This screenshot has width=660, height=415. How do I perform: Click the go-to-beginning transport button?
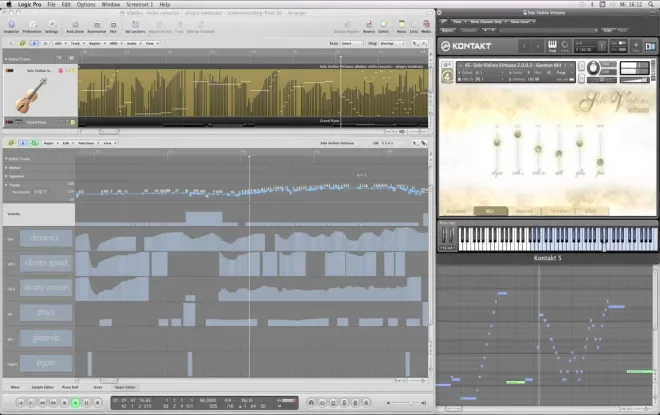20,403
